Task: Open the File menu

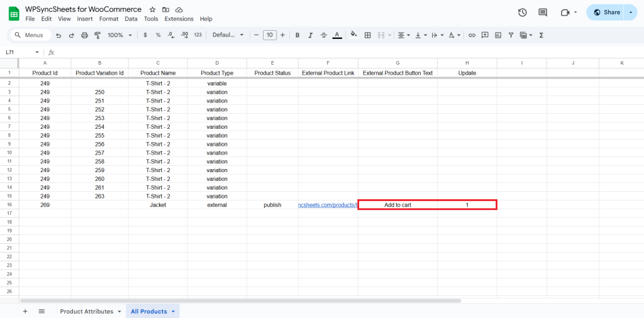Action: click(30, 19)
